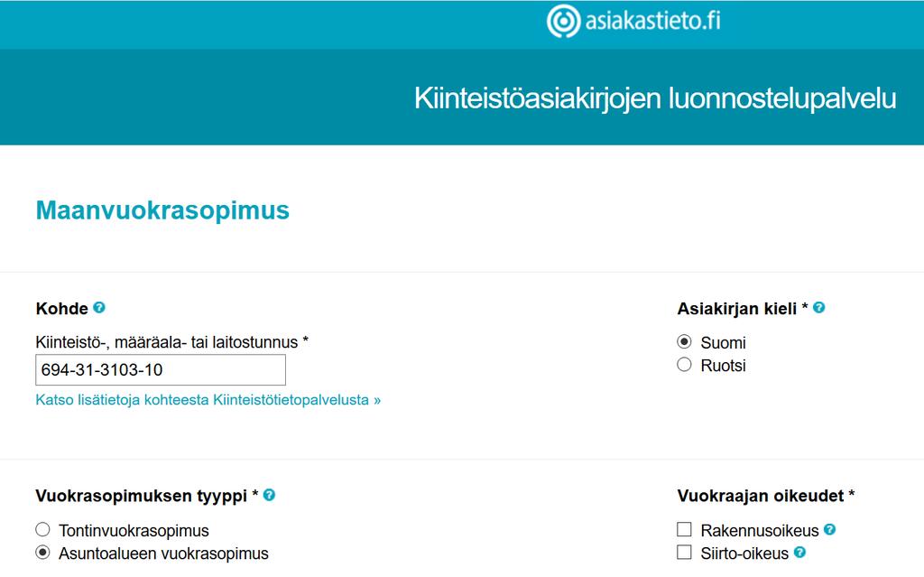Click the Maanvuokrasopimus heading

(162, 210)
